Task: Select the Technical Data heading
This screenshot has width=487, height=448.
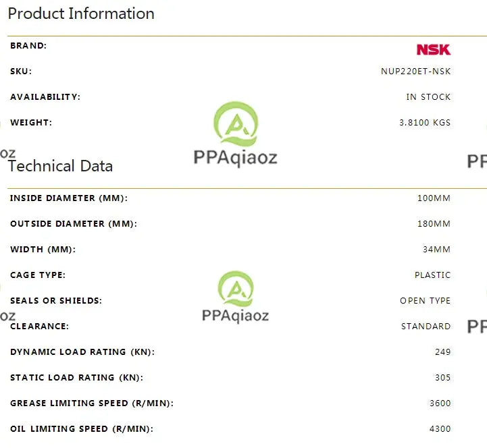Action: tap(60, 166)
